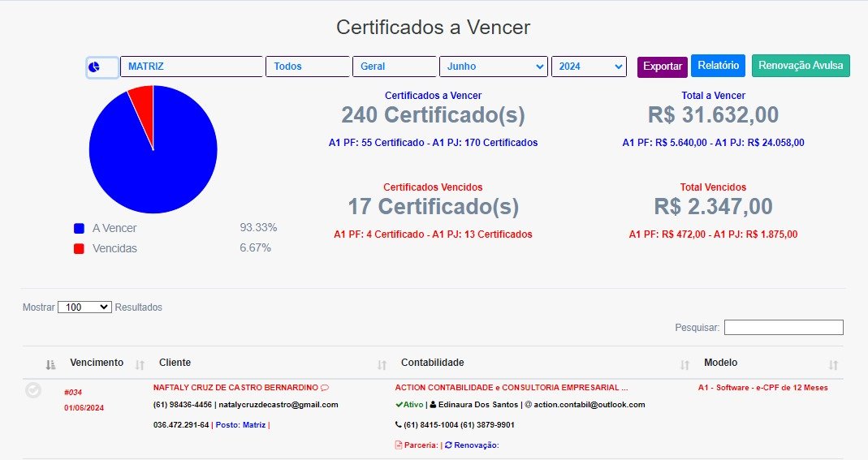Image resolution: width=868 pixels, height=460 pixels.
Task: Click the Parceria document icon
Action: (398, 445)
